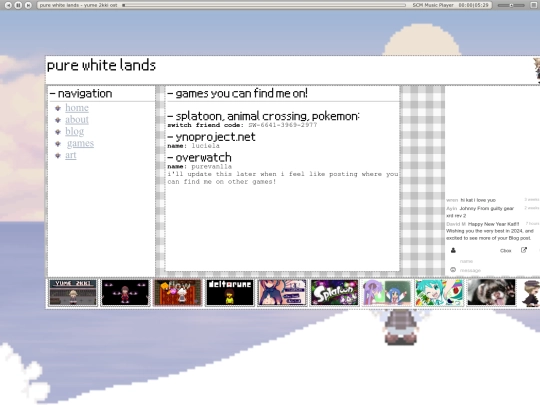The image size is (540, 405).
Task: Open the about navigation link
Action: tap(77, 120)
